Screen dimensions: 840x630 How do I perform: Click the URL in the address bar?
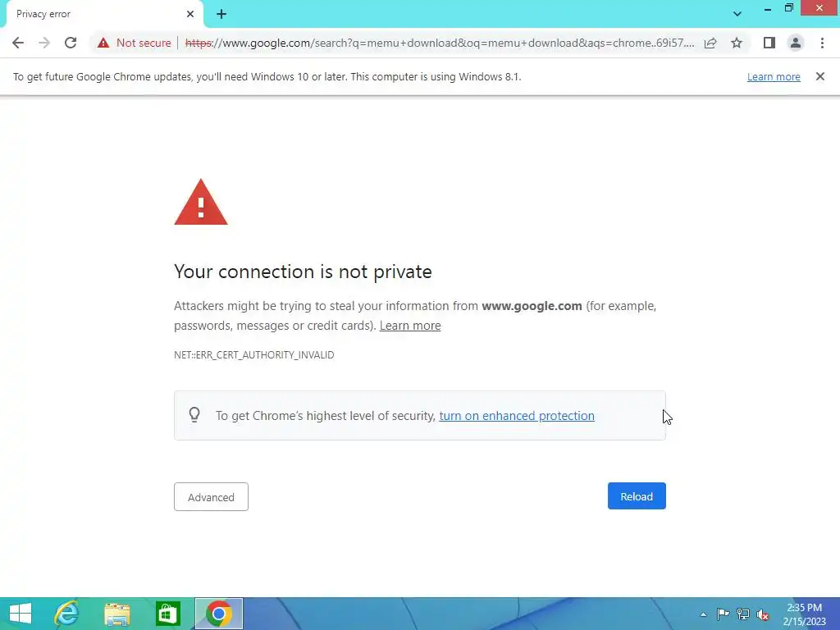pyautogui.click(x=440, y=43)
